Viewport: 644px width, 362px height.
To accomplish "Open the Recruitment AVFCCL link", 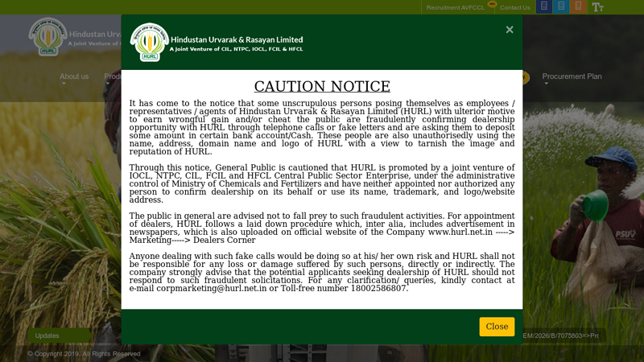I will [x=455, y=8].
